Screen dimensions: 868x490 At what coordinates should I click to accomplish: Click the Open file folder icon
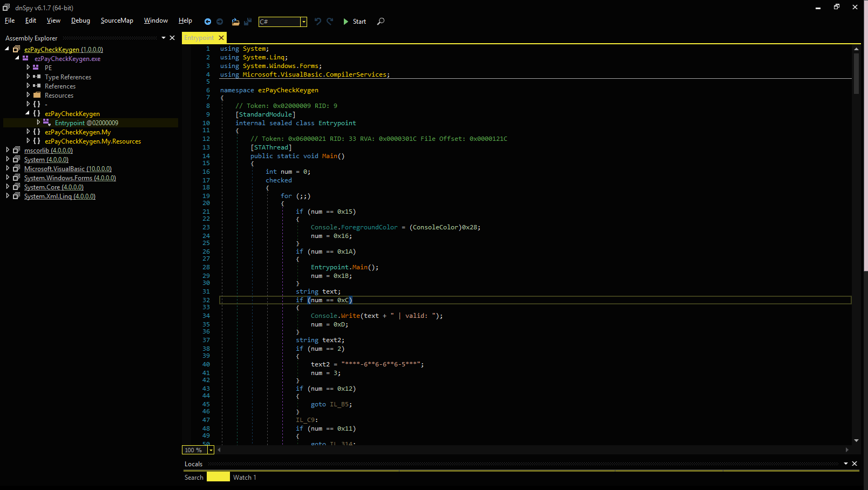pos(235,22)
